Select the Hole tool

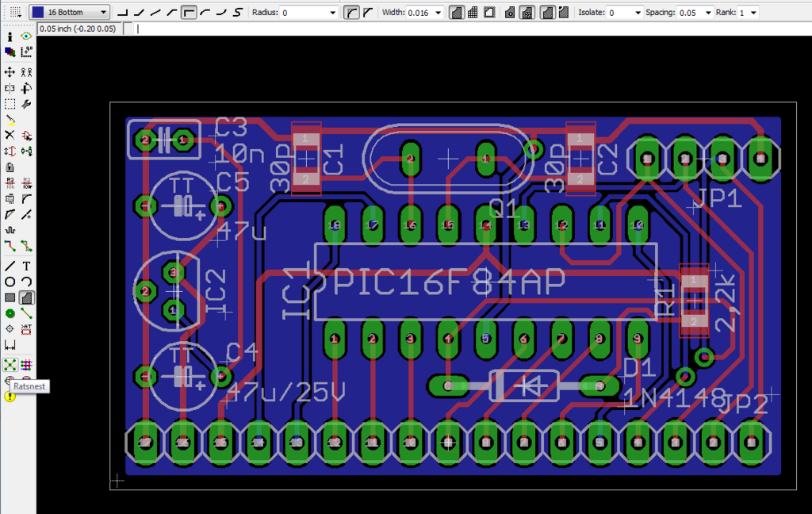10,329
